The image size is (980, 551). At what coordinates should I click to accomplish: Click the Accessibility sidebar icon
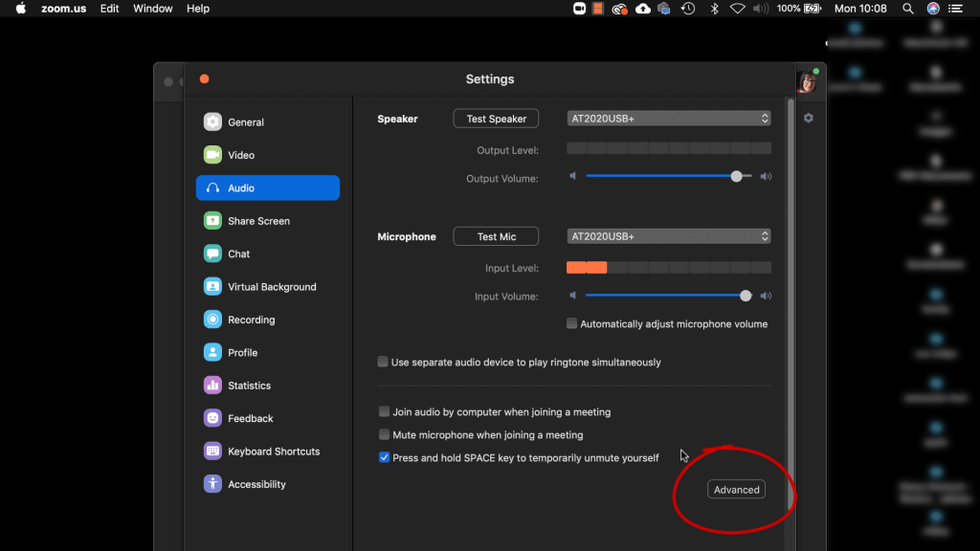click(x=212, y=484)
